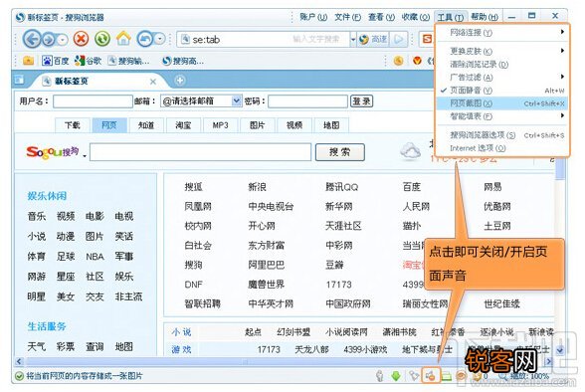This screenshot has width=585, height=392.
Task: Stop page loading with the red X
Action: 81,39
